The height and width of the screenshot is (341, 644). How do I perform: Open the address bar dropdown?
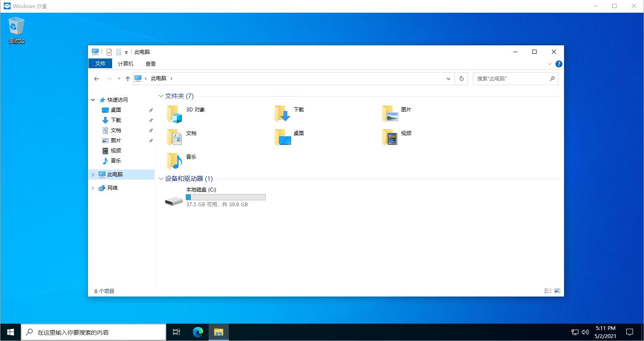(449, 78)
